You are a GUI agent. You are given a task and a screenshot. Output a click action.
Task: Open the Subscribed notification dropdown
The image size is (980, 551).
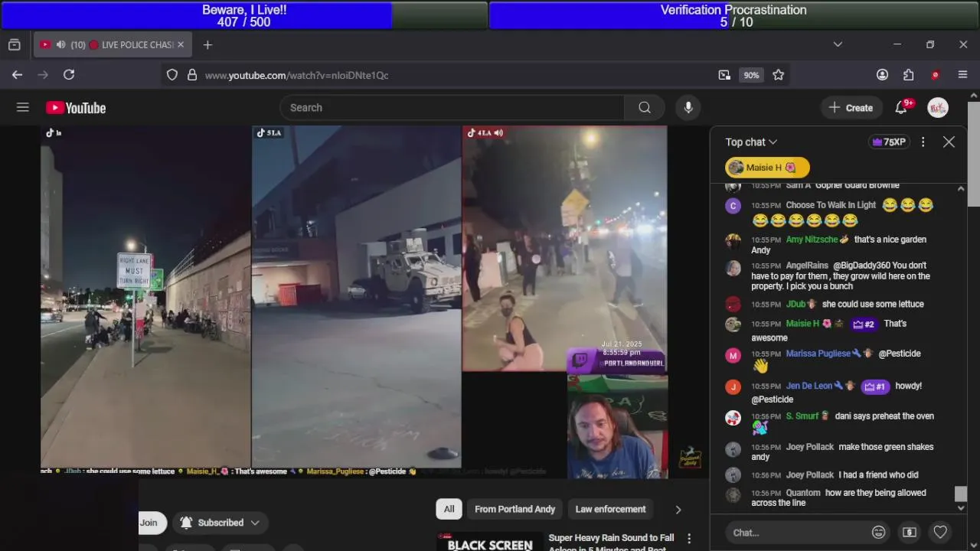[x=220, y=523]
